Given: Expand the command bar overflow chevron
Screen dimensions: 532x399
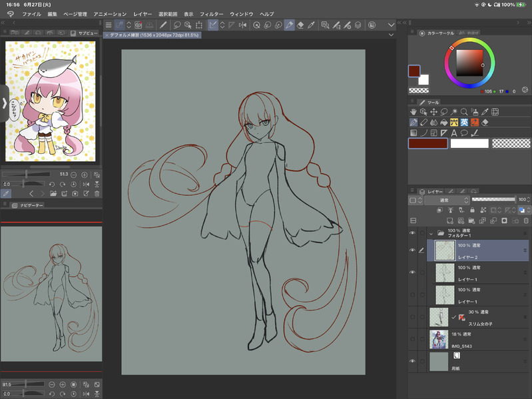Looking at the screenshot, I should click(x=391, y=25).
